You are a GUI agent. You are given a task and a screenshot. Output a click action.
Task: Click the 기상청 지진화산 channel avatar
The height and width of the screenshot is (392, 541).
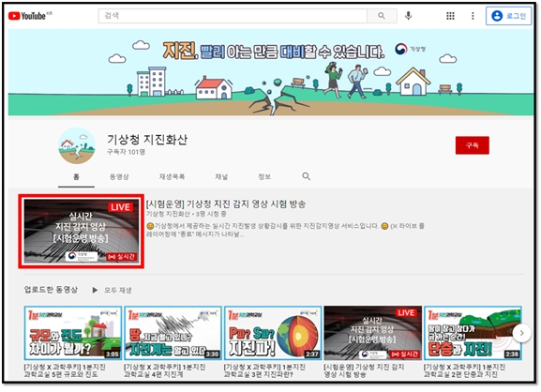tap(77, 145)
